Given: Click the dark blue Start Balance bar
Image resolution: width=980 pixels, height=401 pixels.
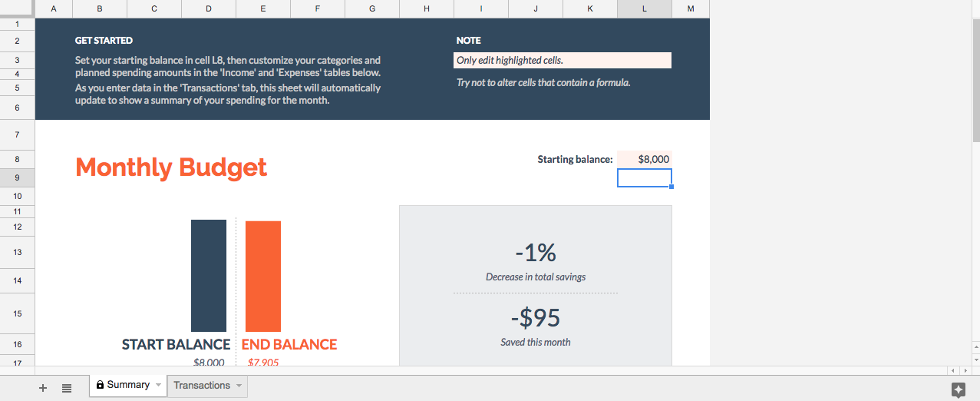Looking at the screenshot, I should coord(209,276).
